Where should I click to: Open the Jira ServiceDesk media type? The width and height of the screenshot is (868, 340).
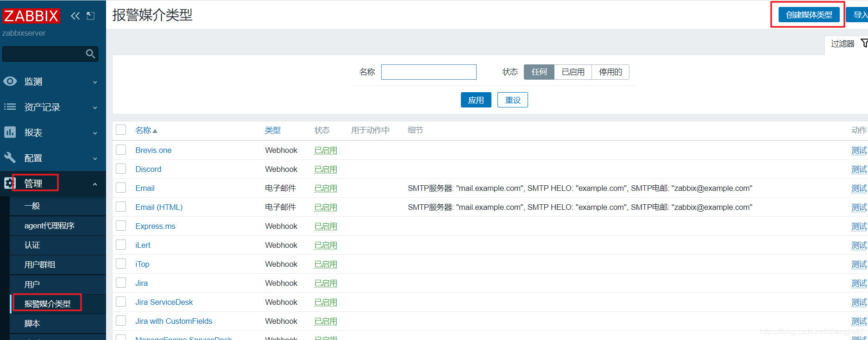pyautogui.click(x=164, y=302)
